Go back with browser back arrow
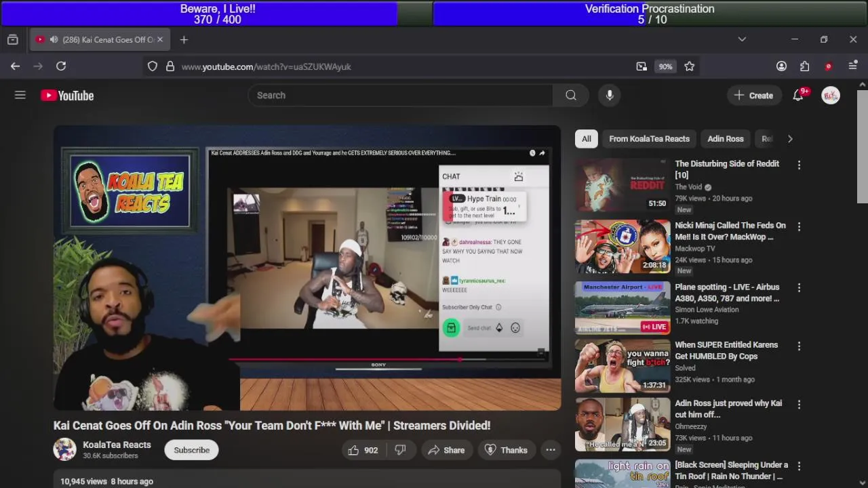The width and height of the screenshot is (868, 488). point(15,66)
